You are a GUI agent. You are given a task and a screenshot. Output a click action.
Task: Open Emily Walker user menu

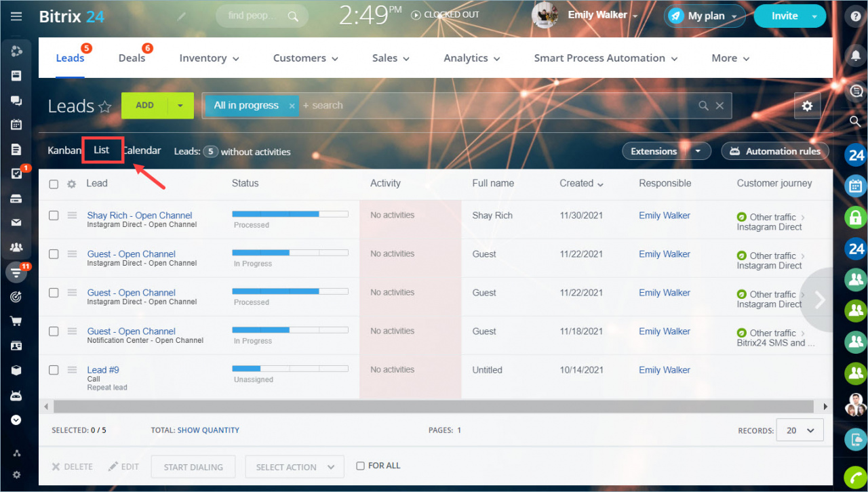click(x=603, y=15)
